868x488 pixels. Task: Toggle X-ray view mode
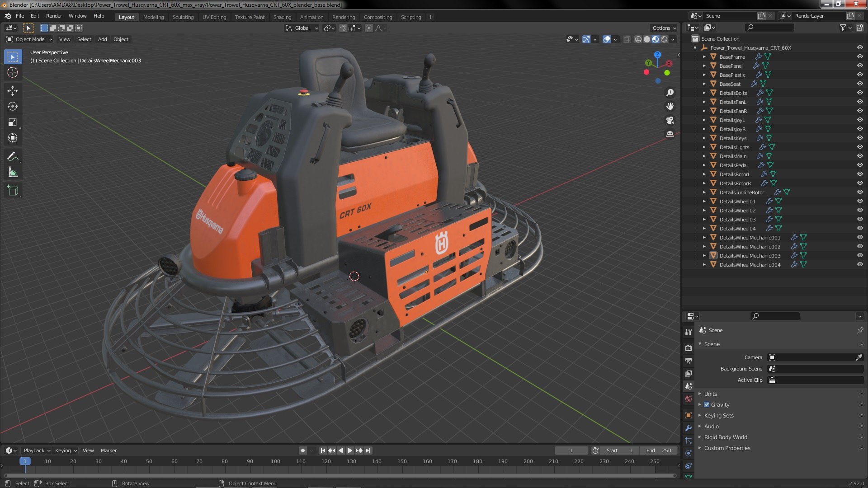(x=627, y=39)
